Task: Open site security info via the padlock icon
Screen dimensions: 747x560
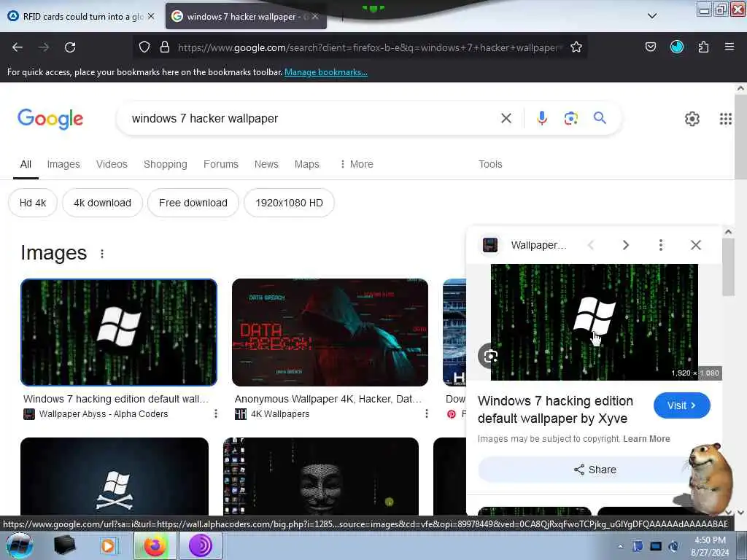Action: click(x=165, y=47)
